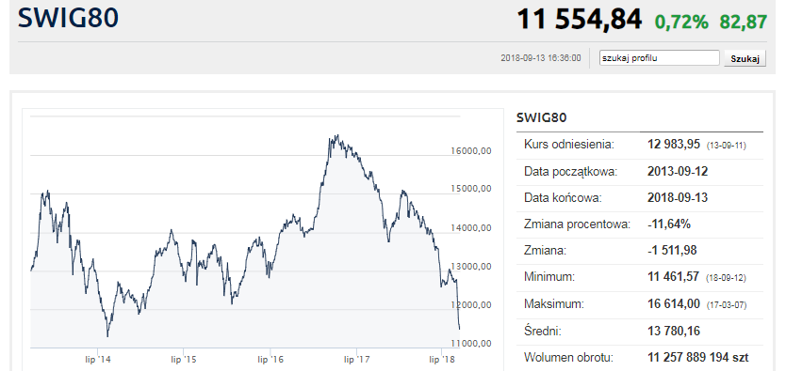Click the 15000,00 axis label
This screenshot has width=786, height=371.
[x=472, y=189]
